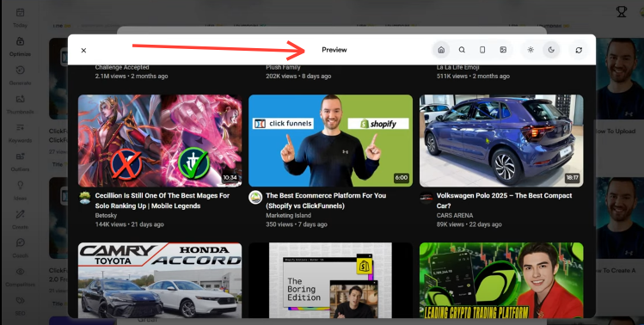Viewport: 644px width, 325px height.
Task: Click '144K views • 21 days ago' text
Action: [129, 224]
